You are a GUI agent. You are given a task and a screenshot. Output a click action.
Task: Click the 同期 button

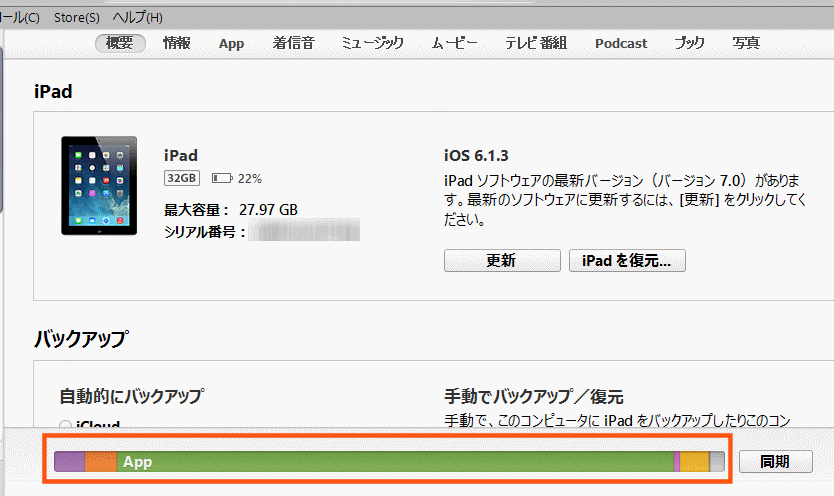click(775, 462)
